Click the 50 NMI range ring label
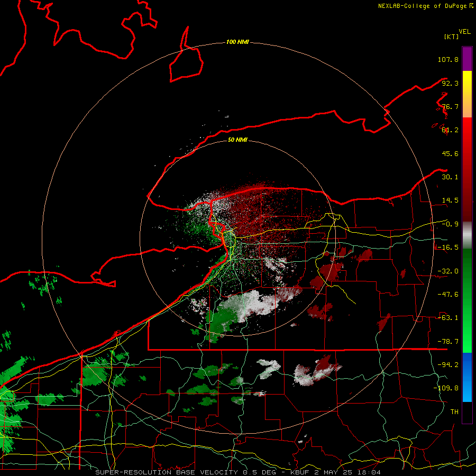Screen dimensions: 476x476 point(237,140)
